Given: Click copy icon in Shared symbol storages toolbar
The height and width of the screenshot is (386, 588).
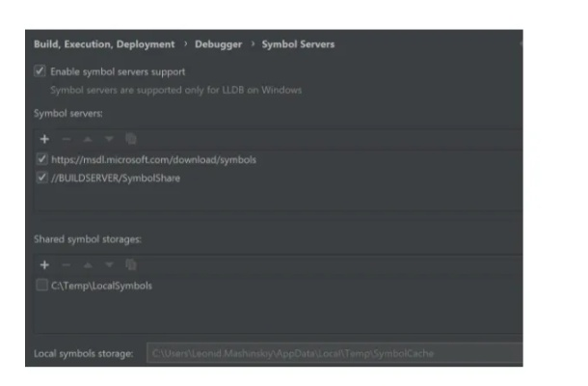Looking at the screenshot, I should click(130, 264).
